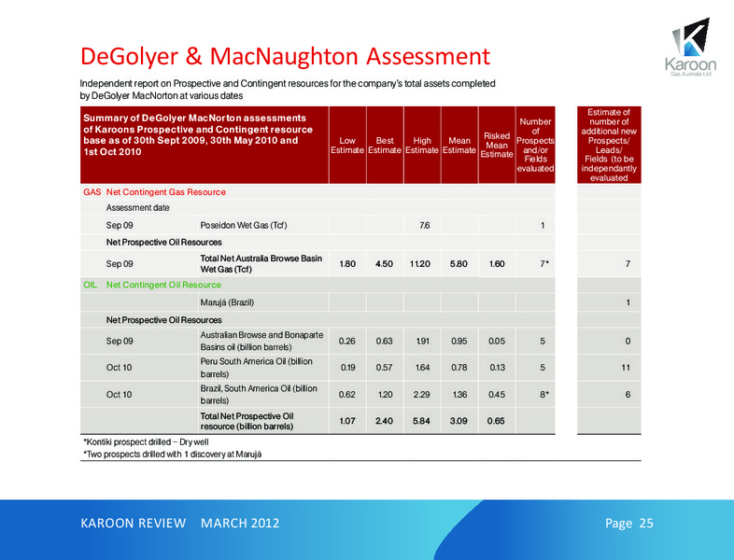Click Peru additional prospects value 11
The image size is (734, 560).
coord(626,368)
